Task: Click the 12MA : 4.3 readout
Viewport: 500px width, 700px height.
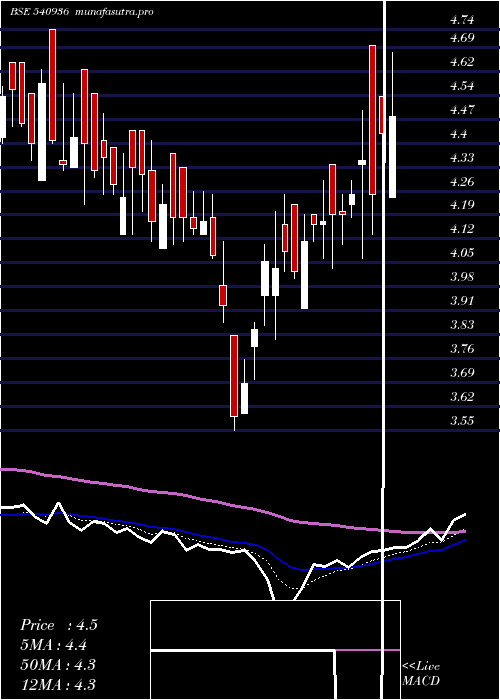Action: (58, 684)
